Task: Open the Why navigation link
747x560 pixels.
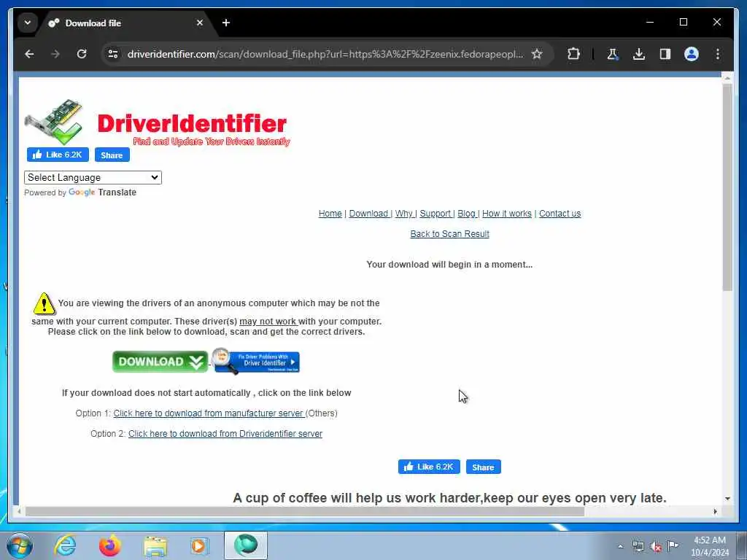Action: click(404, 214)
